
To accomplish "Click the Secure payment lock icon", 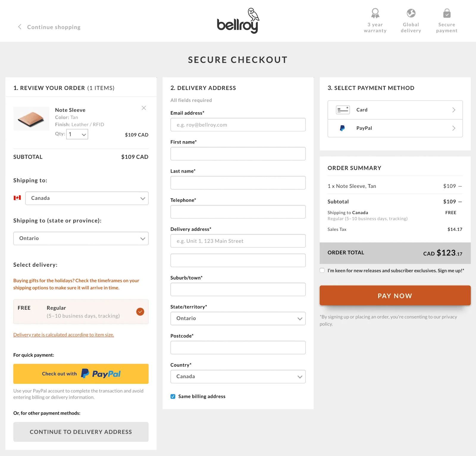I will click(447, 13).
